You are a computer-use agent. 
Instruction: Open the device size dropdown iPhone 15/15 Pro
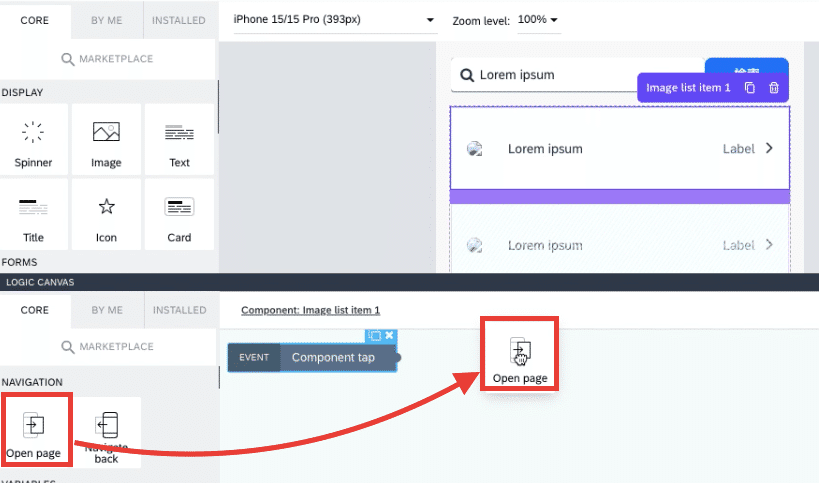[335, 20]
